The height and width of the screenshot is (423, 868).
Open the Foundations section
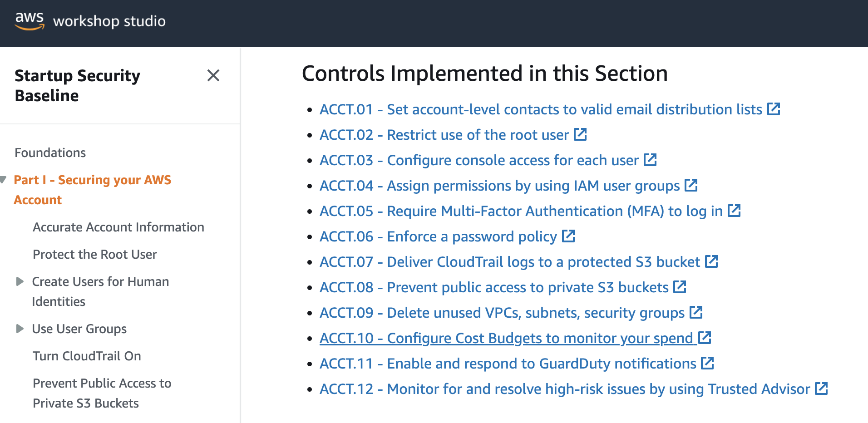click(50, 152)
